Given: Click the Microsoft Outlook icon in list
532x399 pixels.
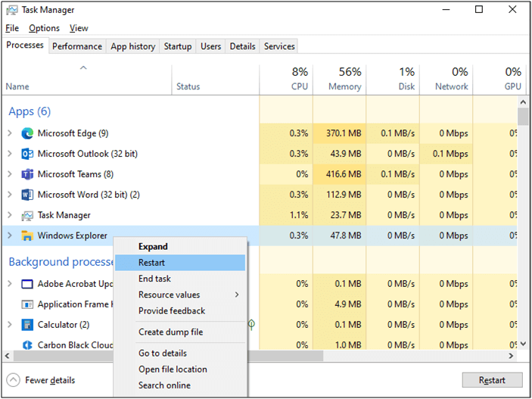Looking at the screenshot, I should coord(27,154).
